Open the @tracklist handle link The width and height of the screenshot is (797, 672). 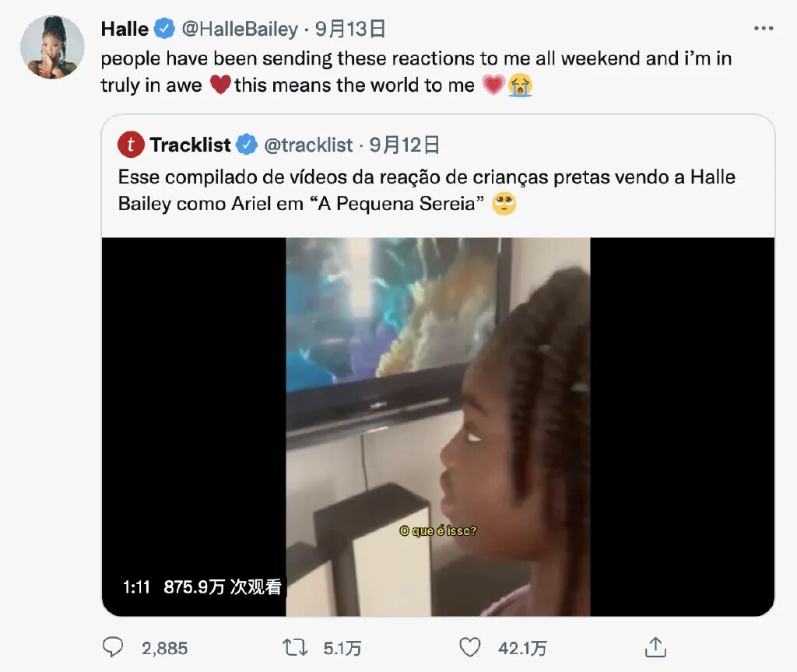(308, 145)
